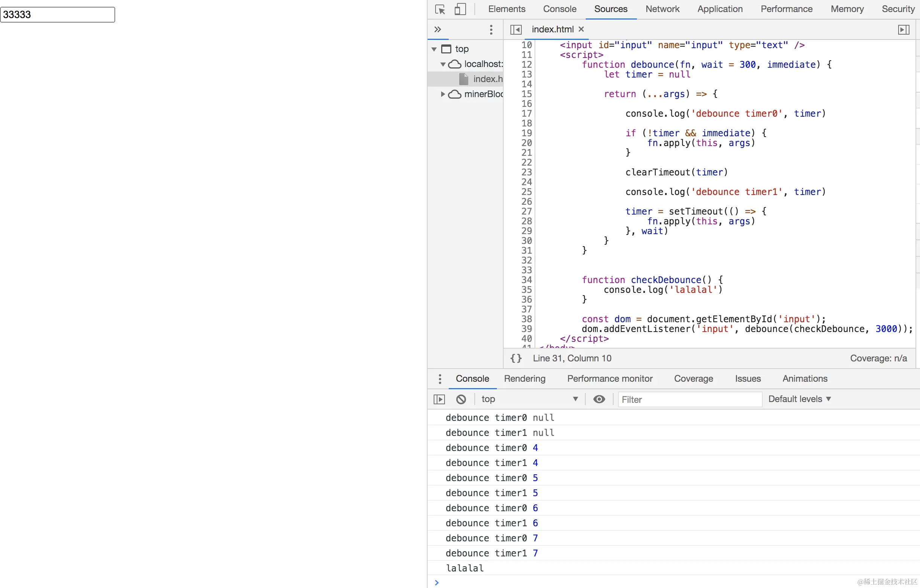The height and width of the screenshot is (588, 920).
Task: Toggle live expression eye icon
Action: 599,399
